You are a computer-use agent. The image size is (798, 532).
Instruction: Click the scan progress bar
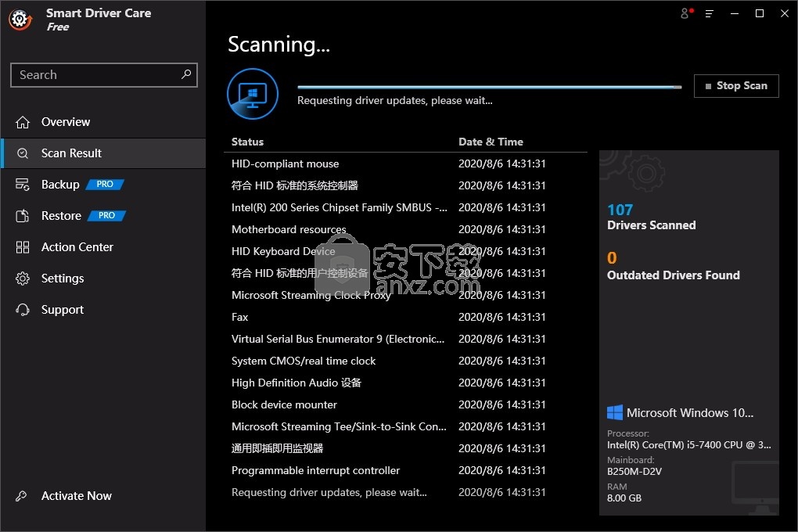coord(489,87)
